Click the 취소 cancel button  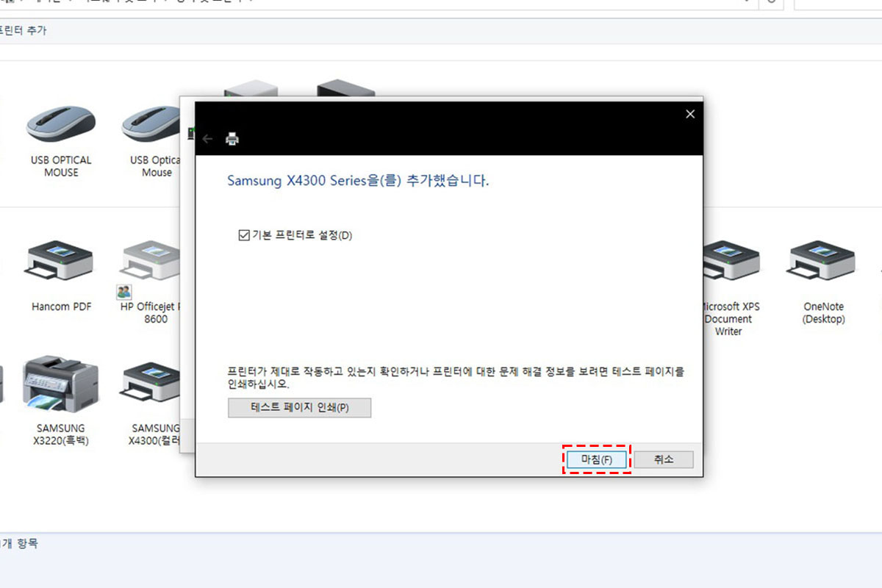pos(664,459)
